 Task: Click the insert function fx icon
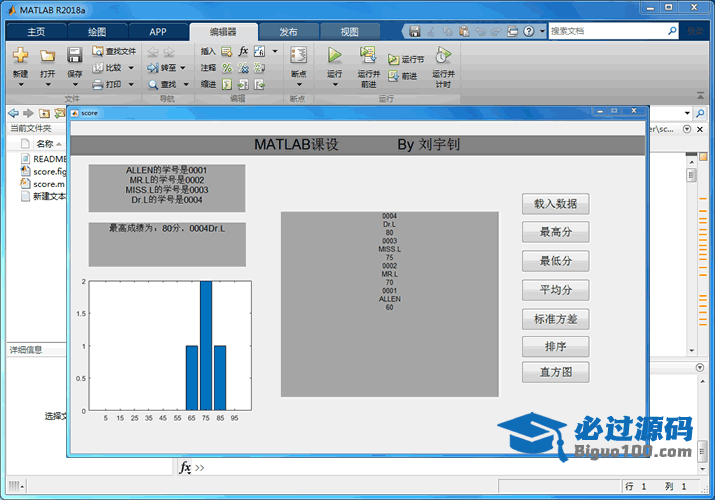tap(244, 51)
